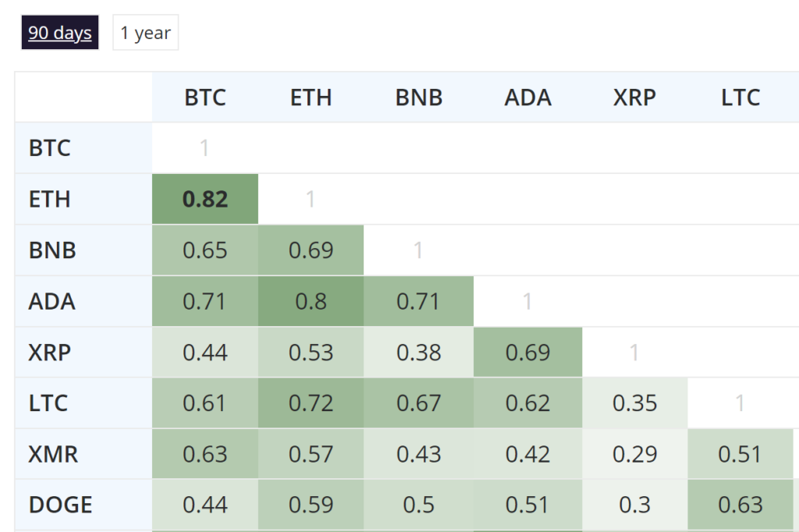Click the LTC column header

coord(740,98)
